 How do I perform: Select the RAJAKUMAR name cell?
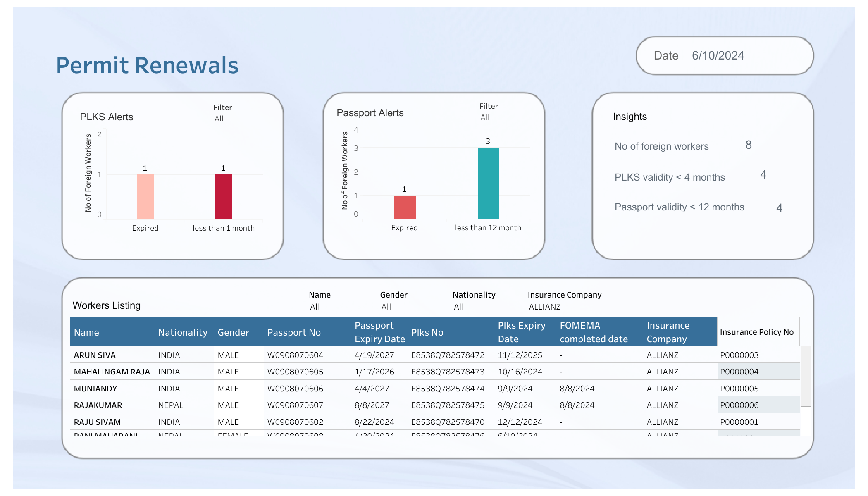pyautogui.click(x=98, y=405)
